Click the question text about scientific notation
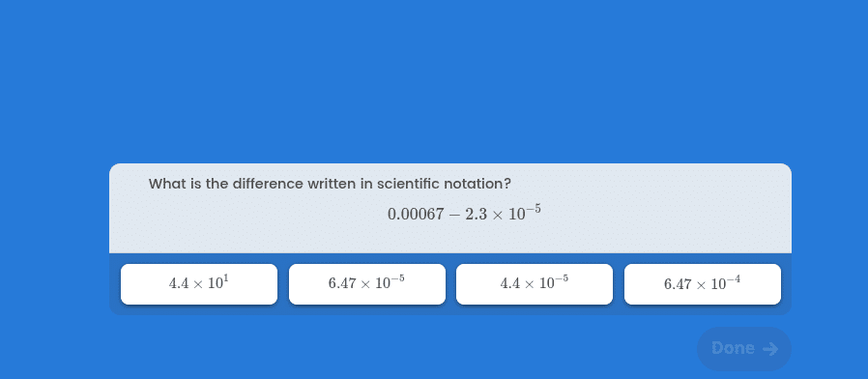Viewport: 868px width, 379px height. (330, 184)
